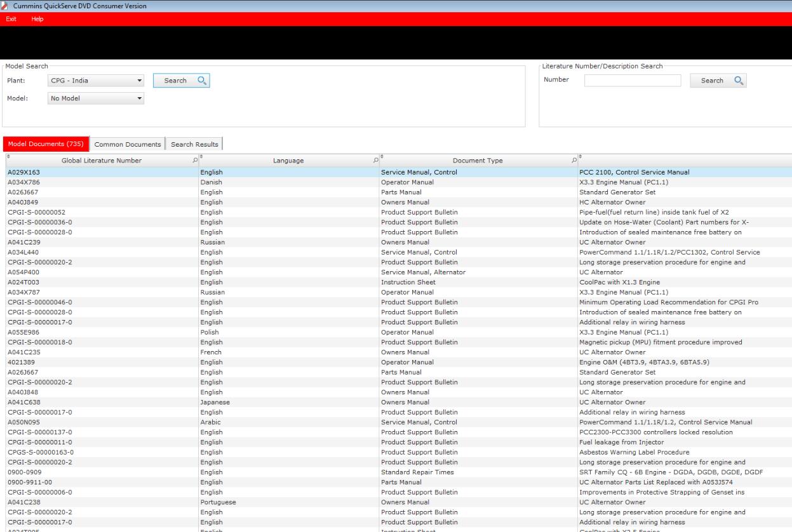Select literature number A040J849
This screenshot has height=532, width=792.
23,203
